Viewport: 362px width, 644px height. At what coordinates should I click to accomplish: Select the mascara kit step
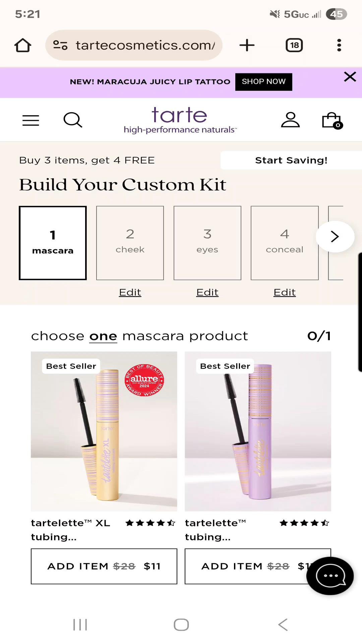pyautogui.click(x=53, y=243)
